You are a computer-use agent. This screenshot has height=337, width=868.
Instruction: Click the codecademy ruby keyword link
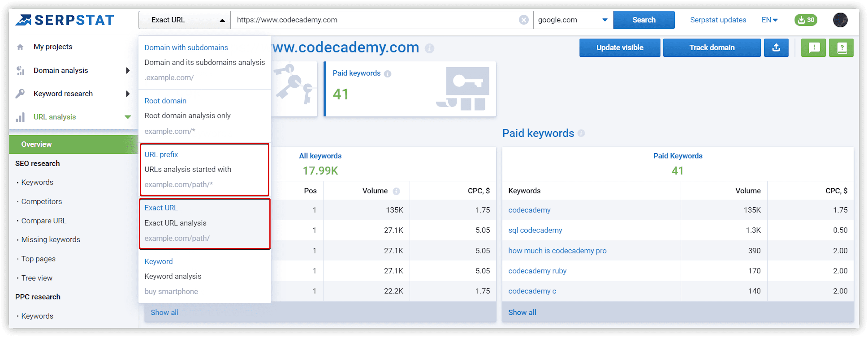point(537,271)
